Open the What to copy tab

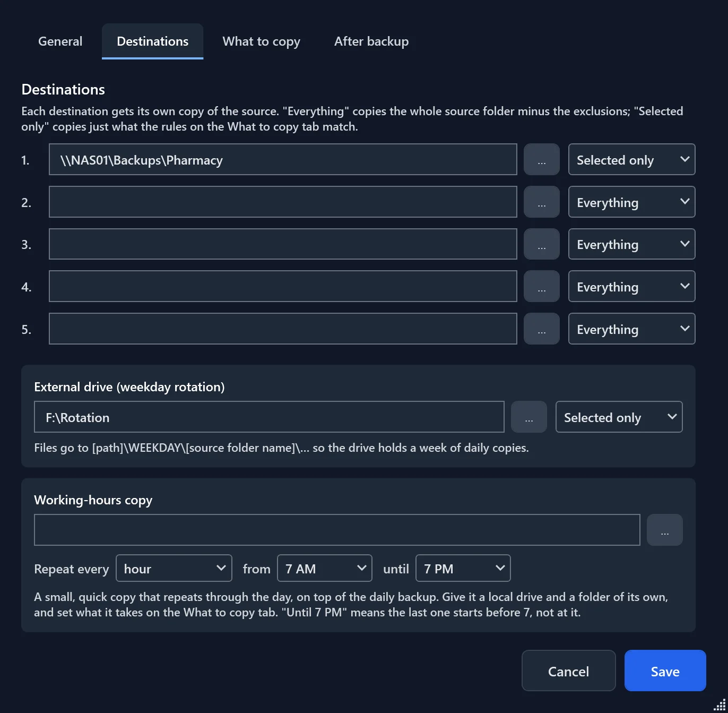click(x=261, y=41)
